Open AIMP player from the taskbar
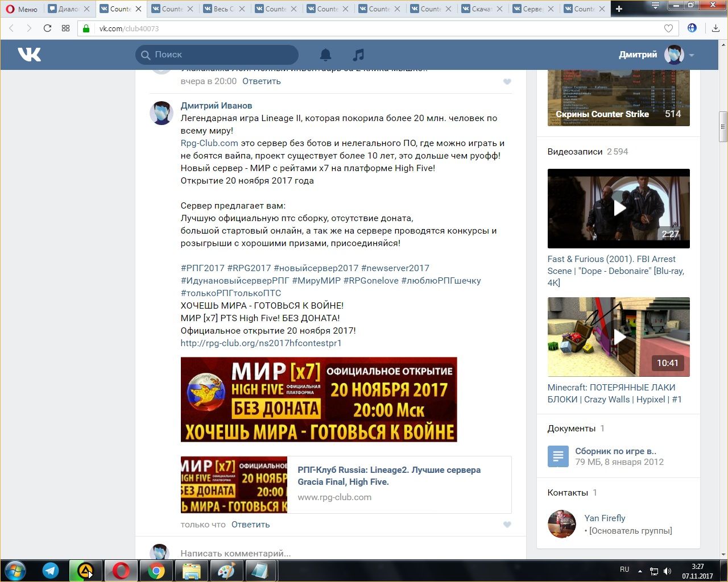This screenshot has height=582, width=728. [85, 571]
